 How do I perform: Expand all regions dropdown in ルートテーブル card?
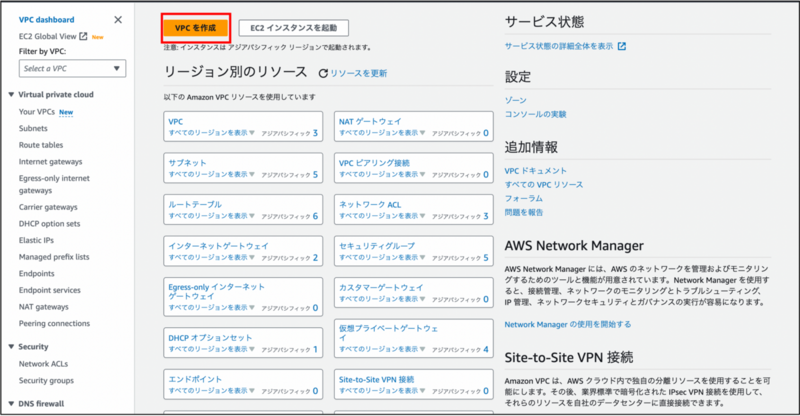[x=212, y=216]
